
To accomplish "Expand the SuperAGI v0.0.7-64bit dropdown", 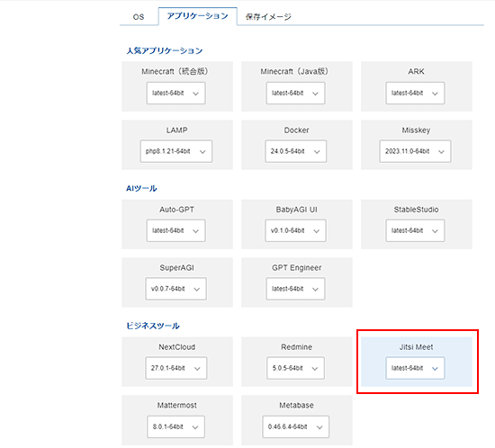I will coord(175,289).
